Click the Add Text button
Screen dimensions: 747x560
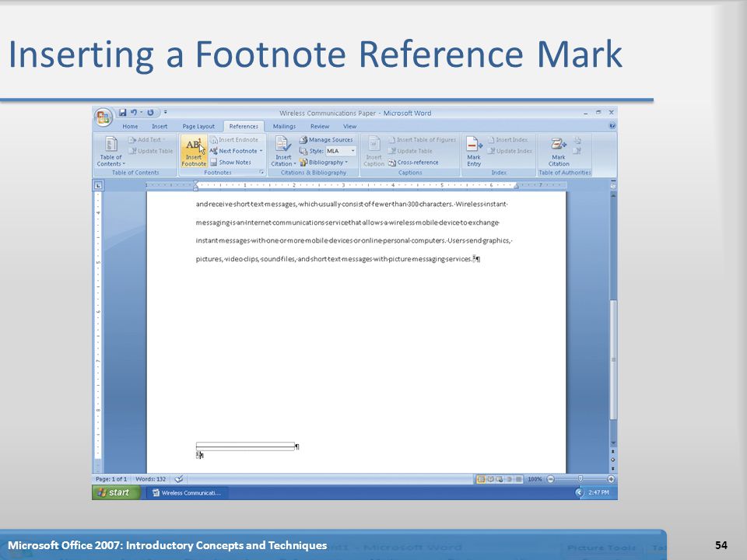(146, 139)
